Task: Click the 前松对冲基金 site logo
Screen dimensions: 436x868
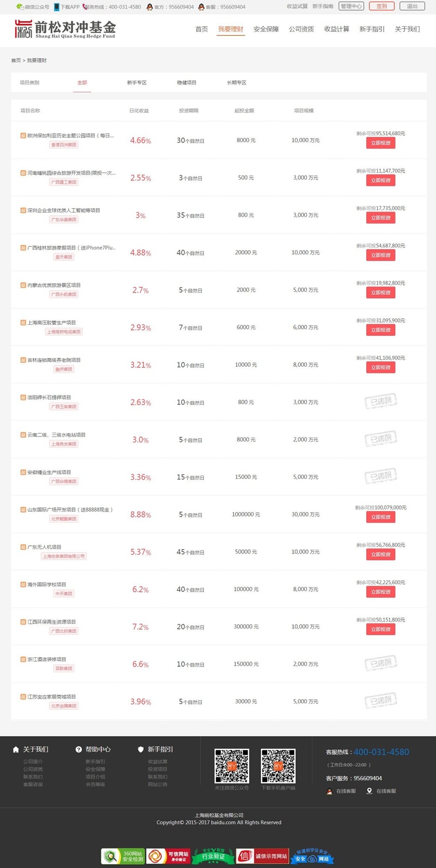Action: pos(65,29)
